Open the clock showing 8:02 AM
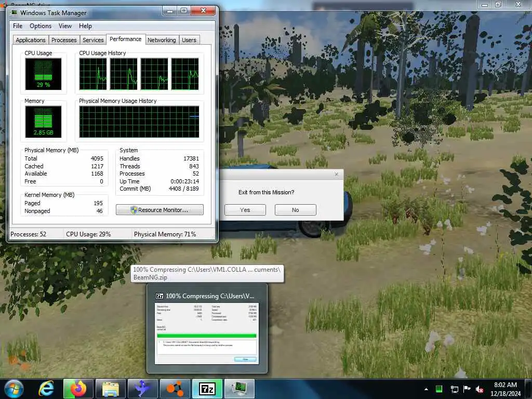 [505, 389]
